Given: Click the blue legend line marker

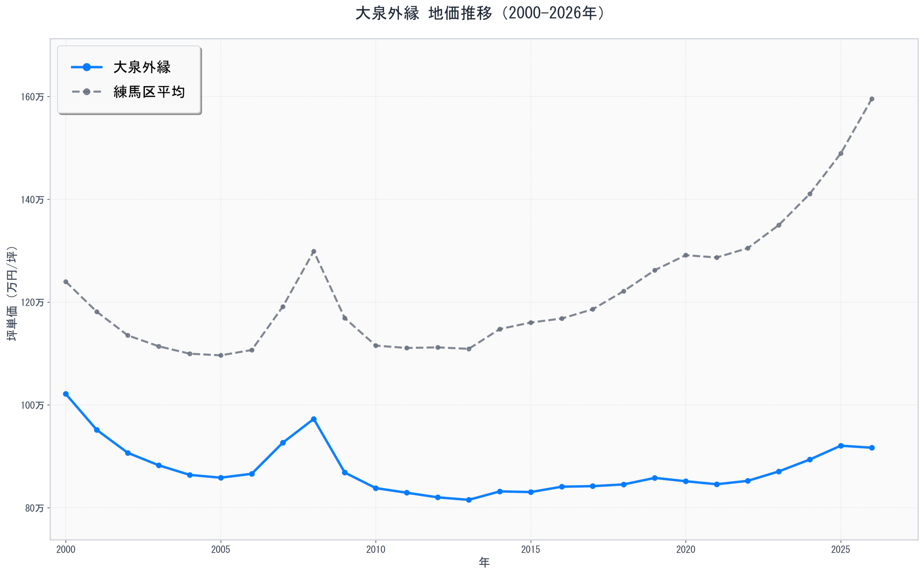Looking at the screenshot, I should [x=87, y=67].
